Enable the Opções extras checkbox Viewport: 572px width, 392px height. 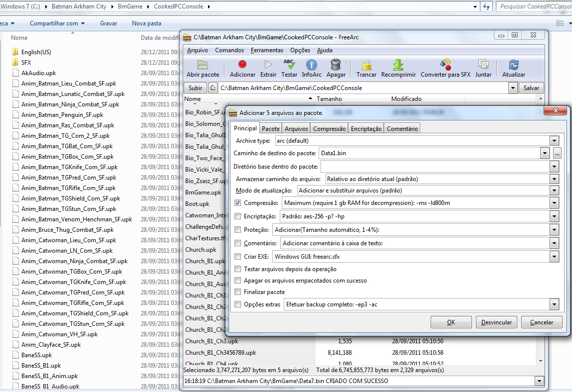click(x=238, y=304)
